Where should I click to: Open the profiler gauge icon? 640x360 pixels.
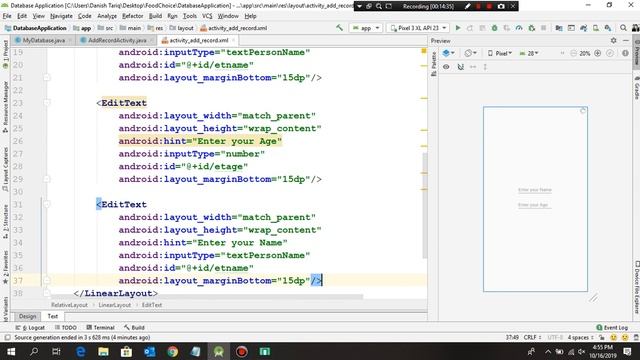(x=519, y=28)
